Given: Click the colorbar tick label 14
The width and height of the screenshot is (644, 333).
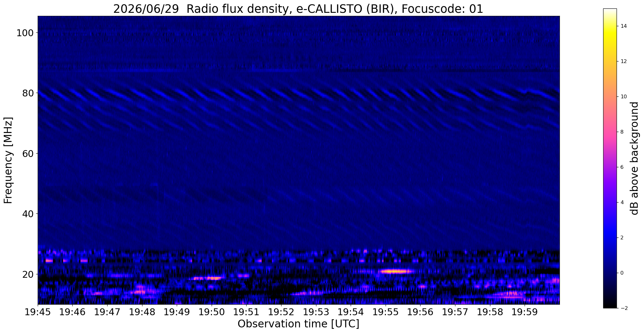Looking at the screenshot, I should (624, 26).
